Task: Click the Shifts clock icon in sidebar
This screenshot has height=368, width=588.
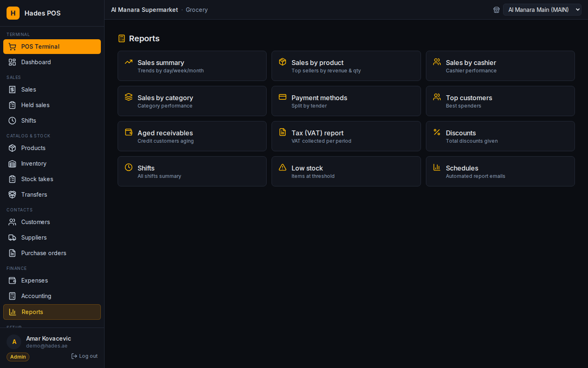Action: (12, 121)
